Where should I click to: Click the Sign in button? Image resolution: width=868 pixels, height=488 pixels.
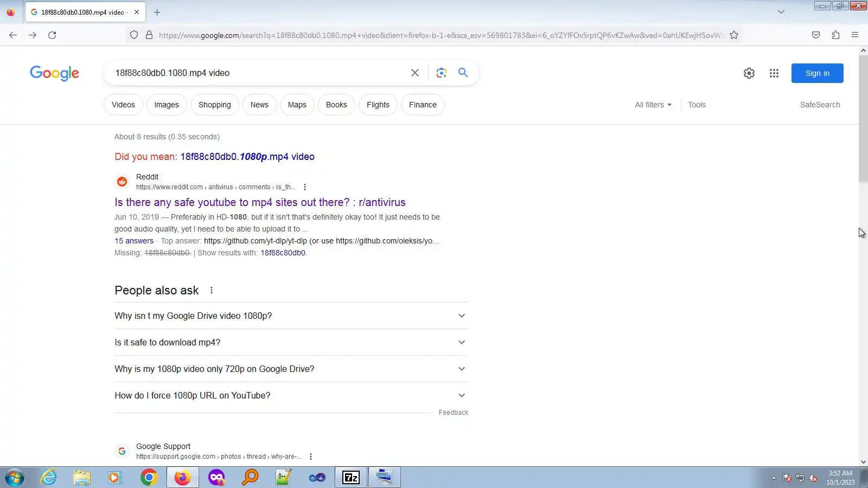(817, 73)
